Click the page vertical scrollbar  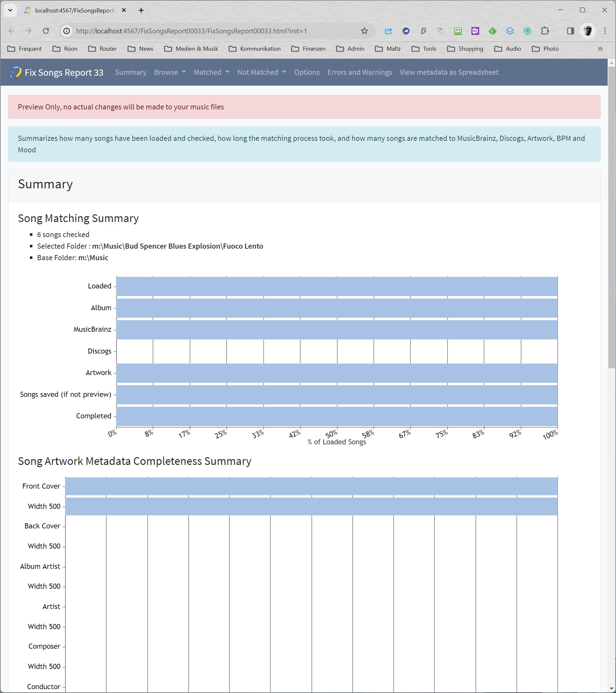pos(611,217)
